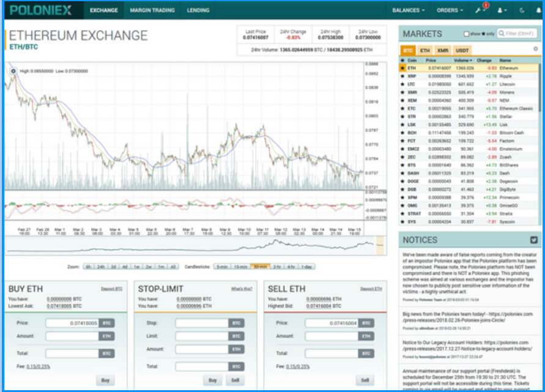This screenshot has height=392, width=545.
Task: Open the Deposit BTC link
Action: tap(111, 289)
